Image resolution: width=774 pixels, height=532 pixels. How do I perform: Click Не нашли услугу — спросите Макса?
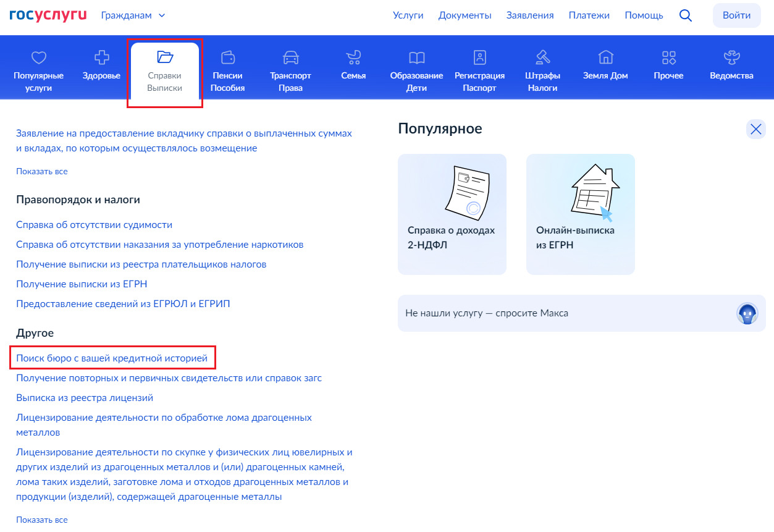(582, 313)
